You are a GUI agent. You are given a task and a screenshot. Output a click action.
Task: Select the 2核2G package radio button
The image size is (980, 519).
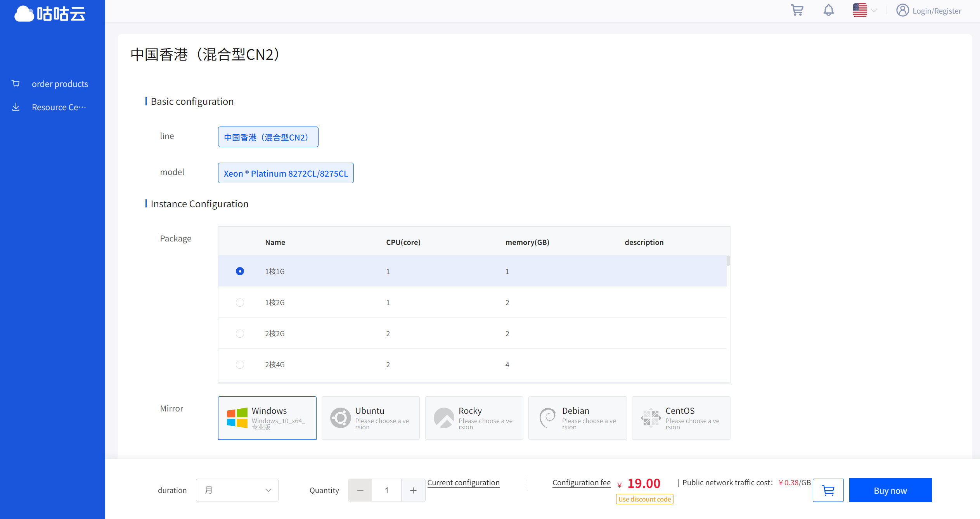[x=240, y=333]
